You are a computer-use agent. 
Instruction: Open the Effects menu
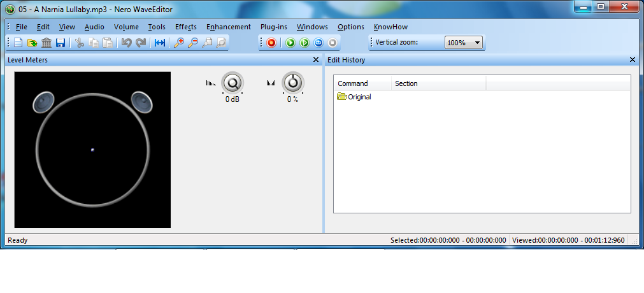185,27
